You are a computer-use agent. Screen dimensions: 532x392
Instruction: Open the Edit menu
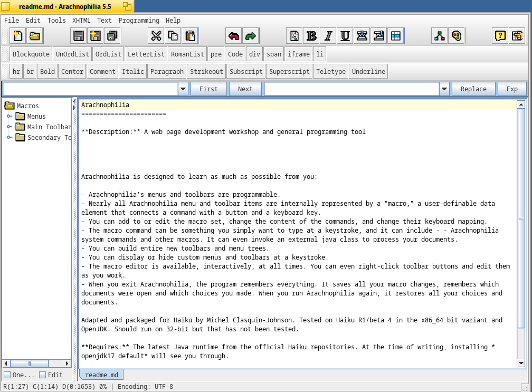(33, 21)
